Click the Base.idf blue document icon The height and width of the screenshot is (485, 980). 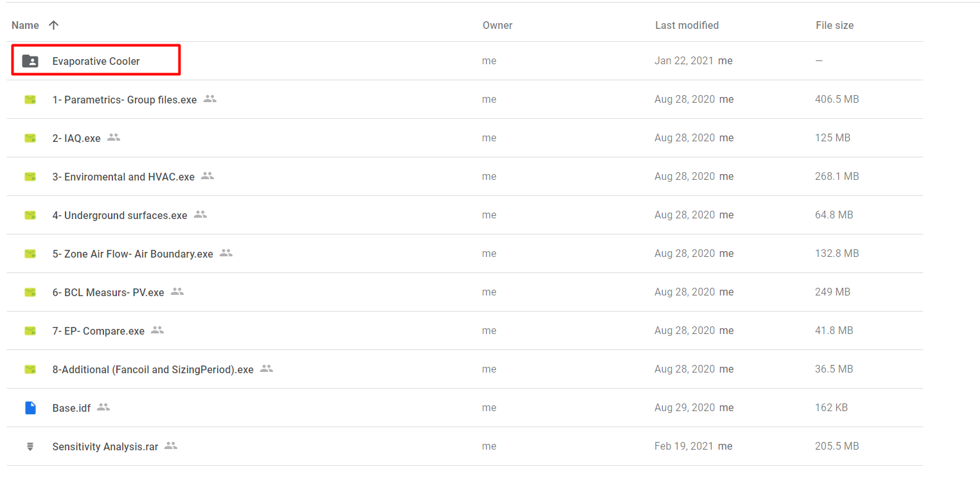pos(30,408)
